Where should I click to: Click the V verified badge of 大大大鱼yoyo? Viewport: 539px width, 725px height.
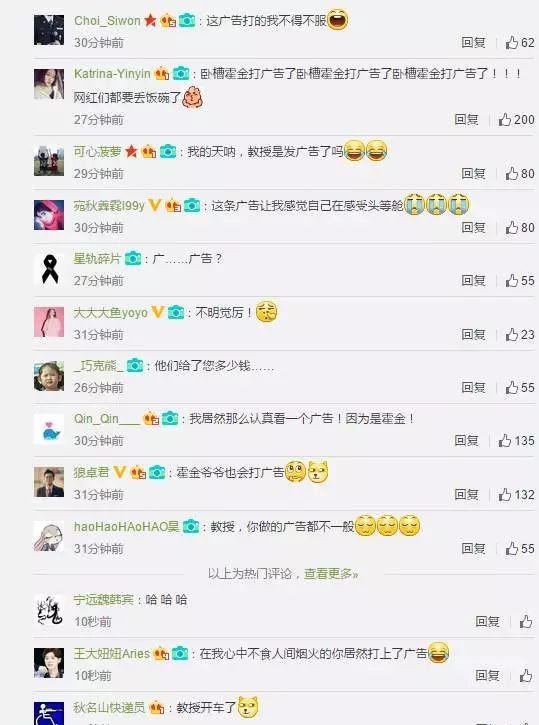[x=158, y=312]
